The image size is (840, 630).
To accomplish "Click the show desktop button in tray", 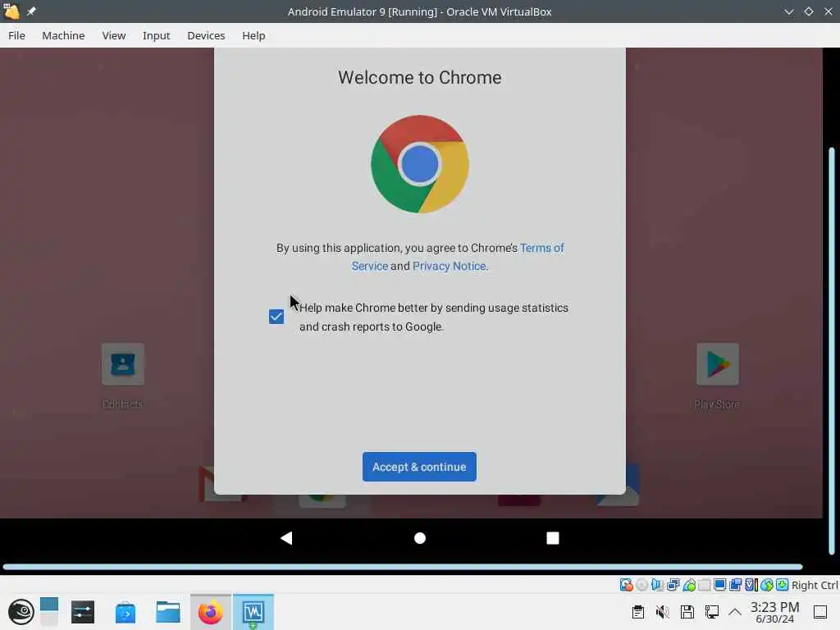I will pos(820,612).
